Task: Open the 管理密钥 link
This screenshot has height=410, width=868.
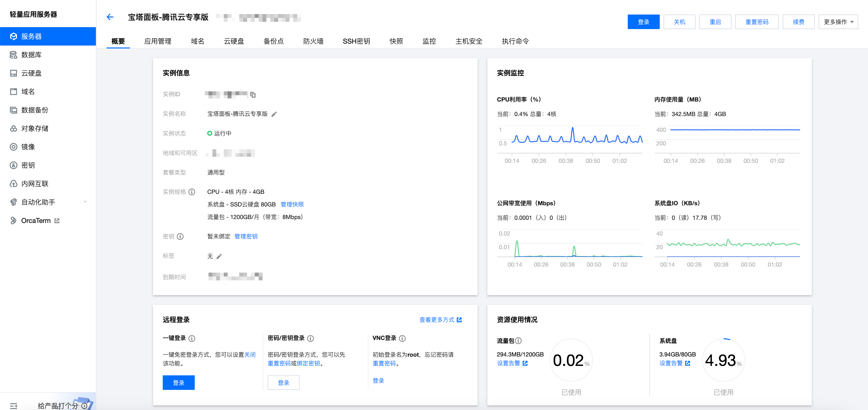Action: pyautogui.click(x=246, y=236)
